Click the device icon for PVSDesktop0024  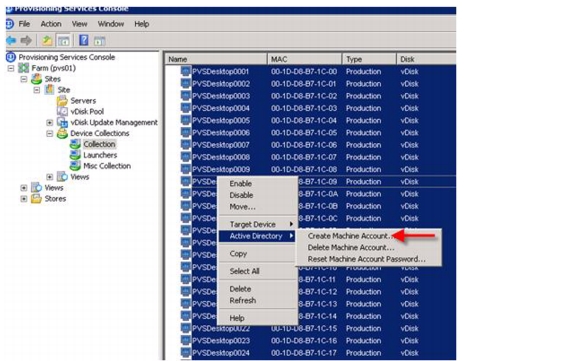click(x=186, y=353)
